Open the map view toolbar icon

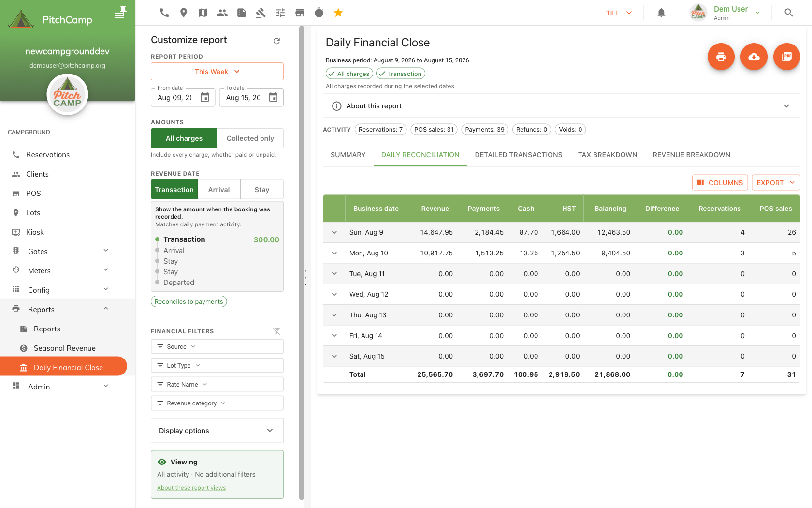pyautogui.click(x=203, y=13)
